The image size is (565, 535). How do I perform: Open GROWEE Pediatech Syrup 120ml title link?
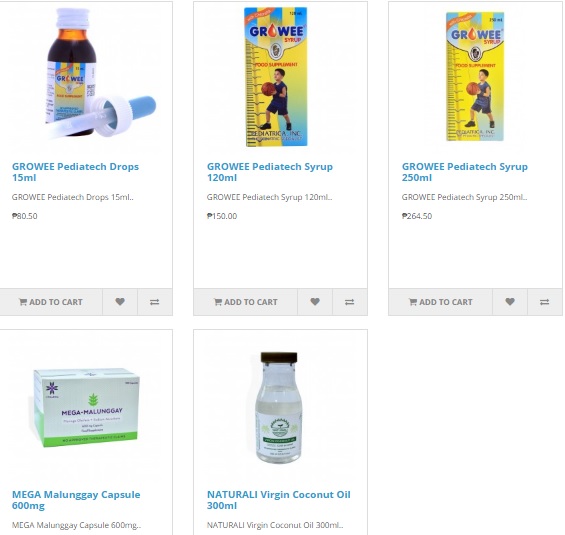(x=270, y=172)
